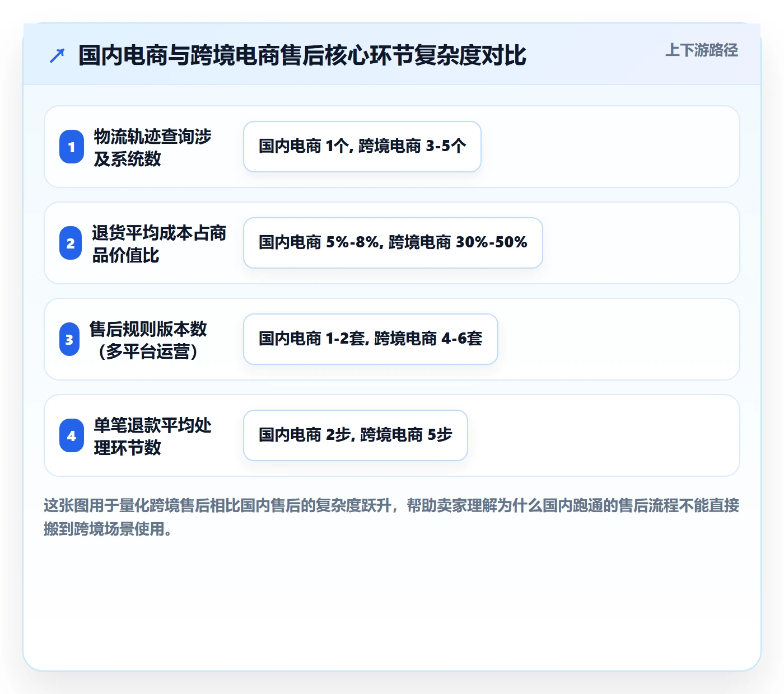Click the blue number 3 badge
This screenshot has height=694, width=784.
(69, 339)
